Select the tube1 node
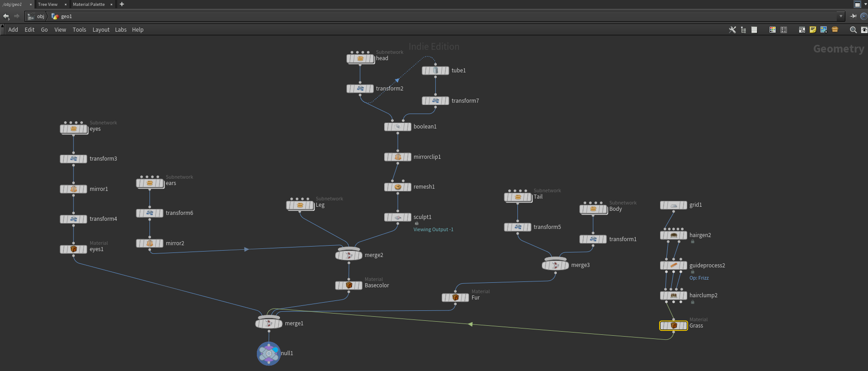The height and width of the screenshot is (371, 868). 435,71
